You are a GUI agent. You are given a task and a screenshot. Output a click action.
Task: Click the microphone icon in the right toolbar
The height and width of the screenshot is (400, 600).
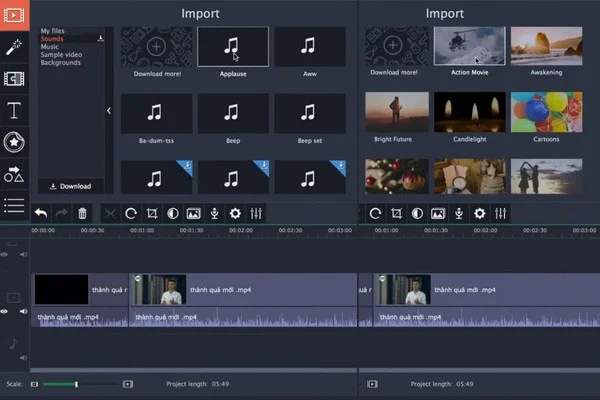pyautogui.click(x=459, y=213)
